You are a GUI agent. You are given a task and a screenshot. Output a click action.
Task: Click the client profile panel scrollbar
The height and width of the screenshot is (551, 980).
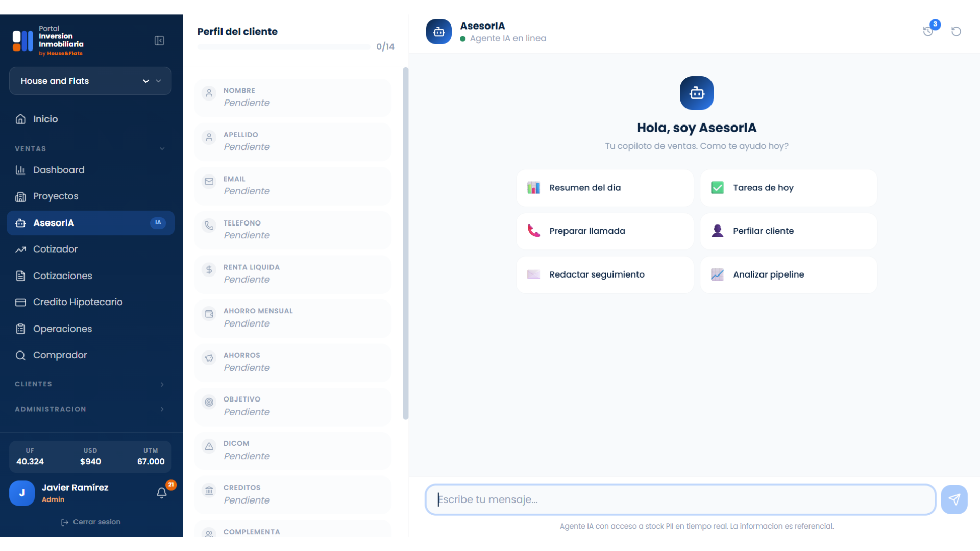tap(406, 243)
